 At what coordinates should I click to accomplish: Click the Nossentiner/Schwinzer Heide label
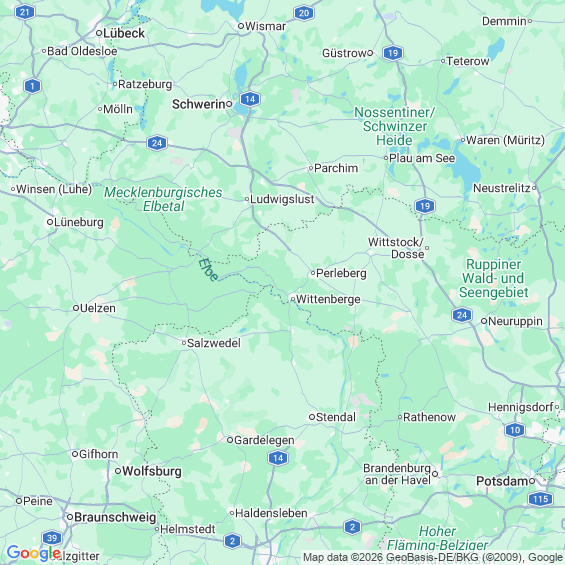point(395,126)
